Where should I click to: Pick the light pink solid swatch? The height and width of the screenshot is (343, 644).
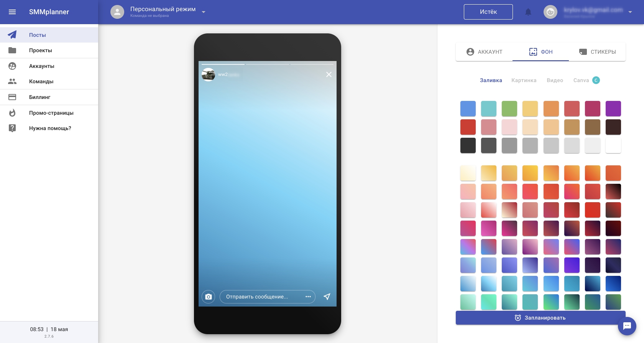click(509, 127)
